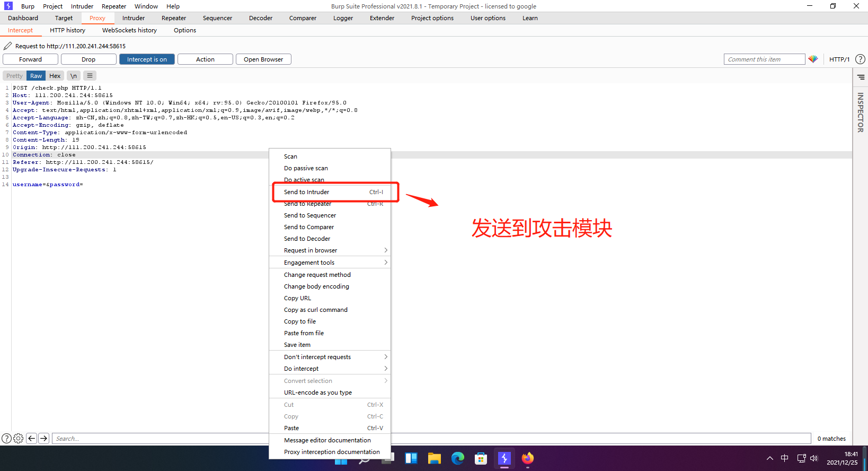
Task: Toggle the Inspector panel lines icon
Action: click(861, 77)
